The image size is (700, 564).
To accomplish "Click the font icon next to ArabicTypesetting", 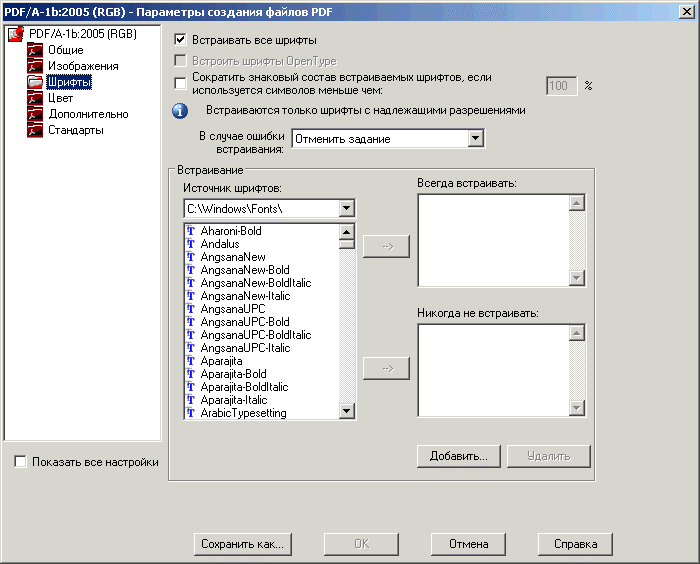I will [191, 412].
